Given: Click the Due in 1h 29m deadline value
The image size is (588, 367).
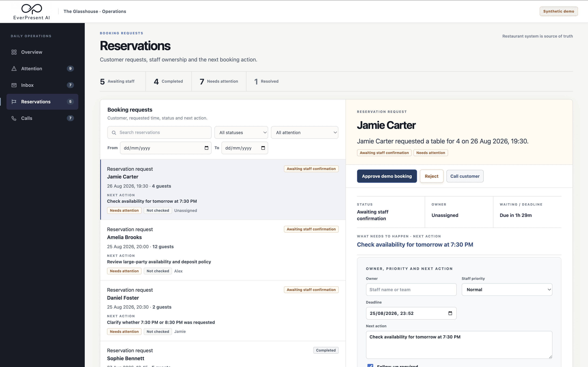Looking at the screenshot, I should coord(515,215).
